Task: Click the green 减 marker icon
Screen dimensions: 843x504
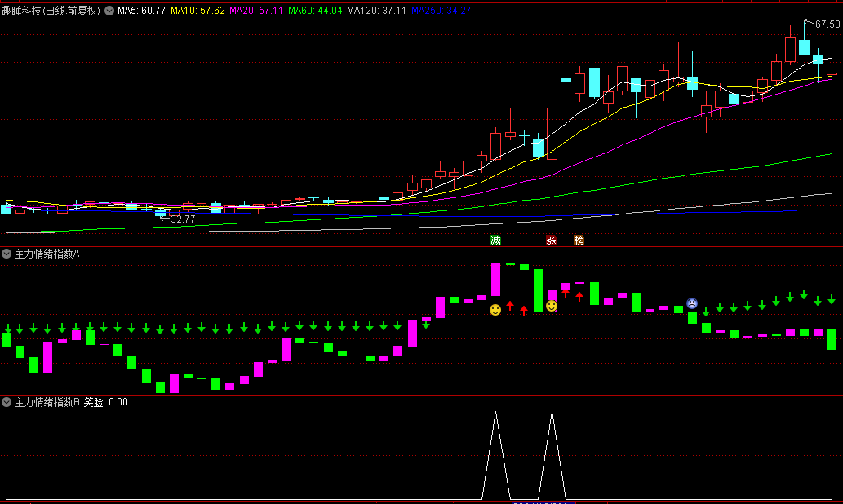Action: (495, 241)
